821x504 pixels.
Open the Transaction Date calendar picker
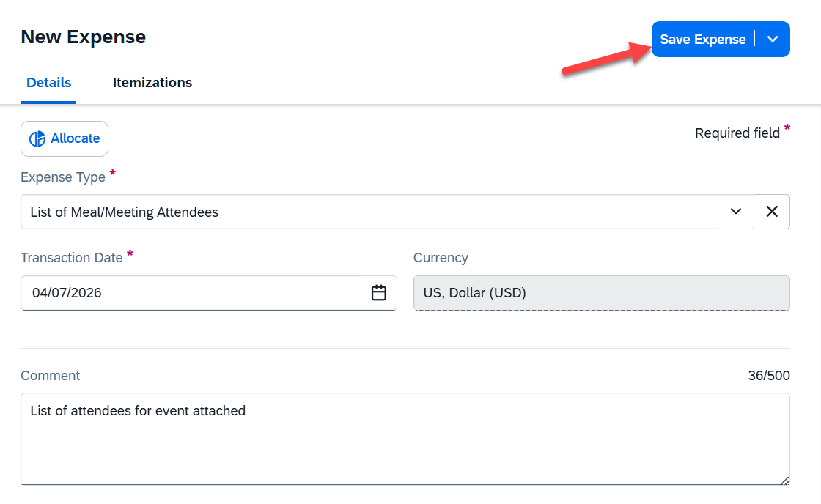[x=379, y=293]
